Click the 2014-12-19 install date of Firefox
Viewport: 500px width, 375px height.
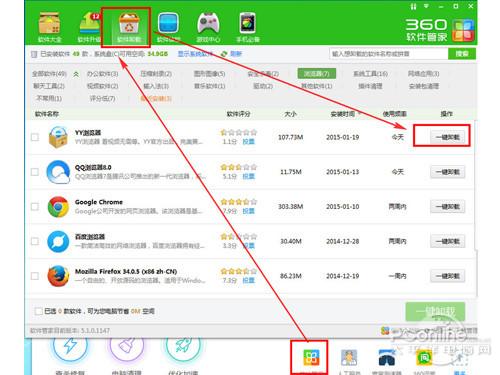[343, 276]
